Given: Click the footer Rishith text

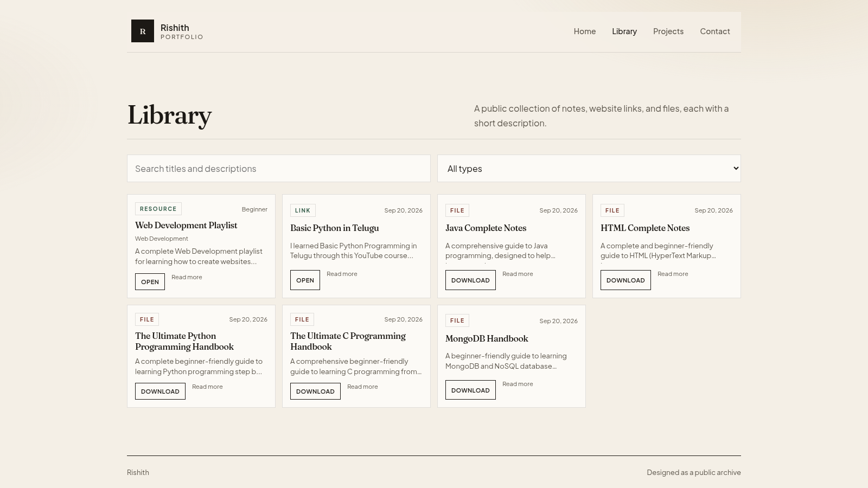Looking at the screenshot, I should pos(138,472).
